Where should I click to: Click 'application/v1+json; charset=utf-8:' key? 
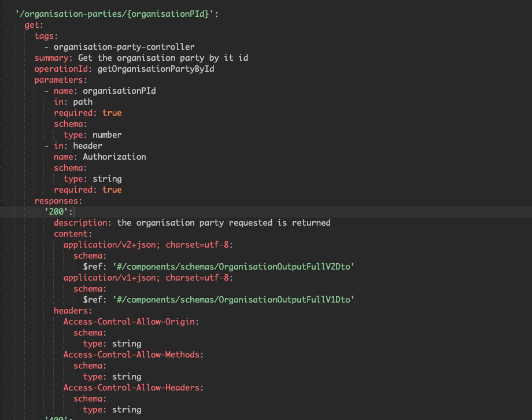point(148,278)
